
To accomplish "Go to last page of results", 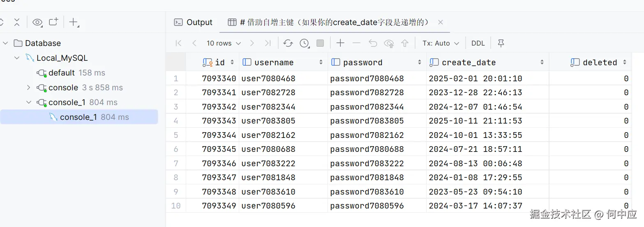I will (268, 43).
